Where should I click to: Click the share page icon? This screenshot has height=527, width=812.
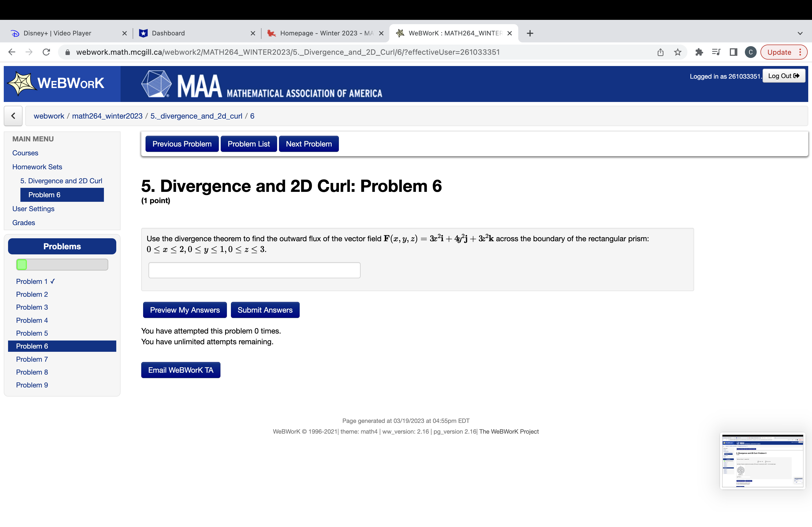(661, 52)
